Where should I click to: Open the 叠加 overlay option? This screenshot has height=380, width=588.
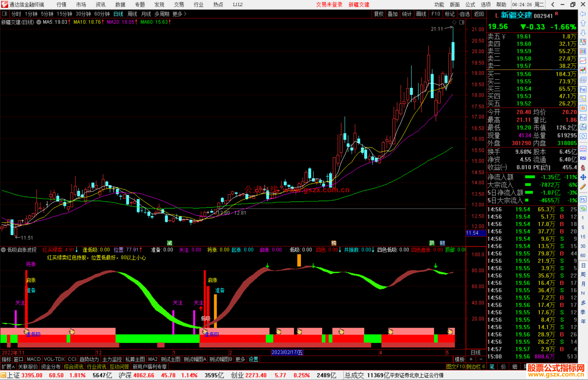coord(393,14)
